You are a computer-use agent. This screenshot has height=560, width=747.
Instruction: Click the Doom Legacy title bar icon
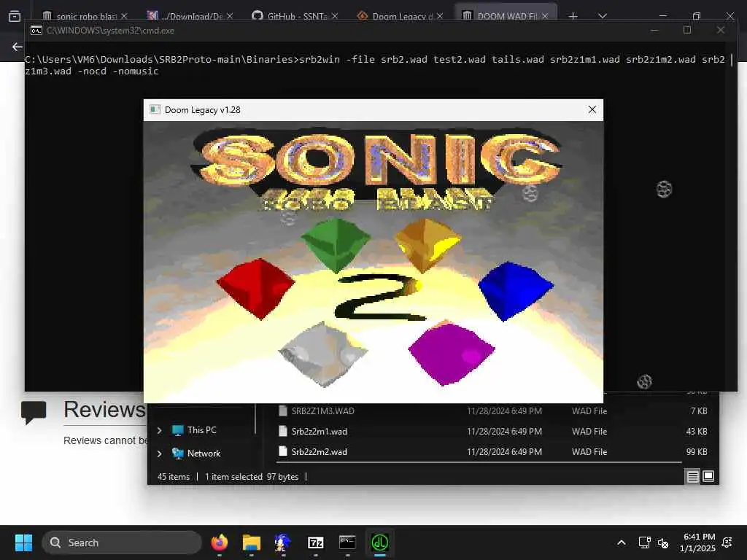tap(155, 109)
